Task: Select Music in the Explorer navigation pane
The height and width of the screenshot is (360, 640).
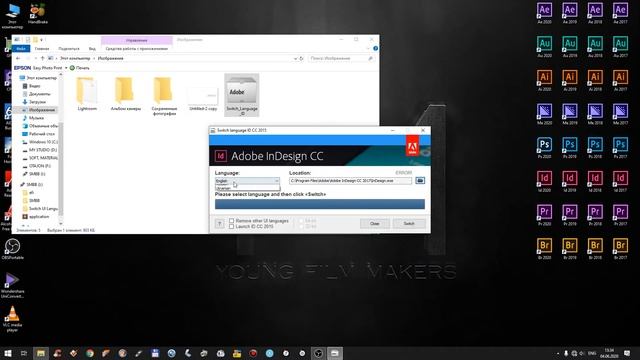Action: click(x=36, y=118)
